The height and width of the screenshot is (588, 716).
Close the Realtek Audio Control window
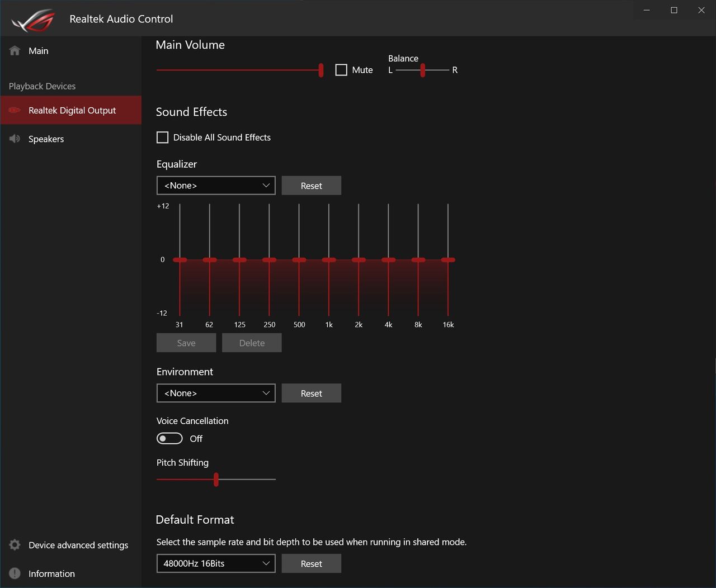[701, 10]
